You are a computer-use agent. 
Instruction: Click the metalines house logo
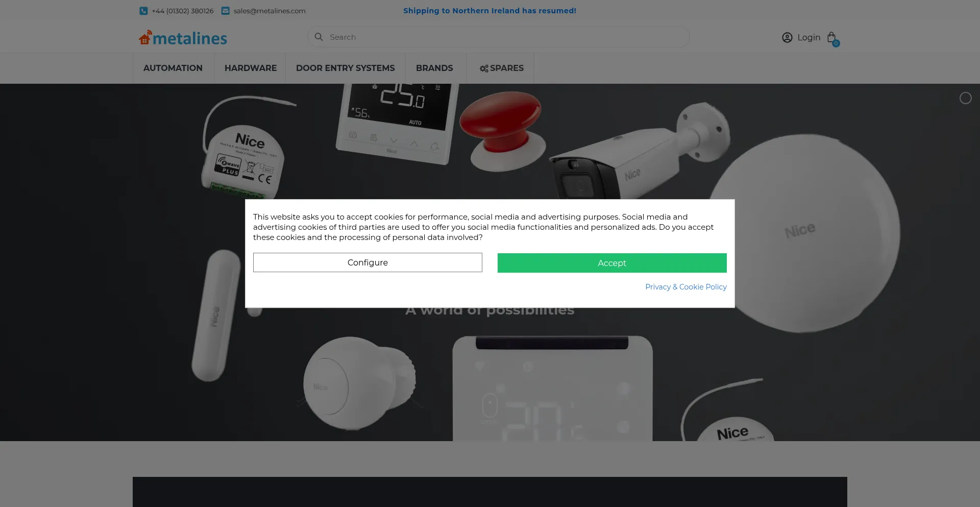[145, 38]
